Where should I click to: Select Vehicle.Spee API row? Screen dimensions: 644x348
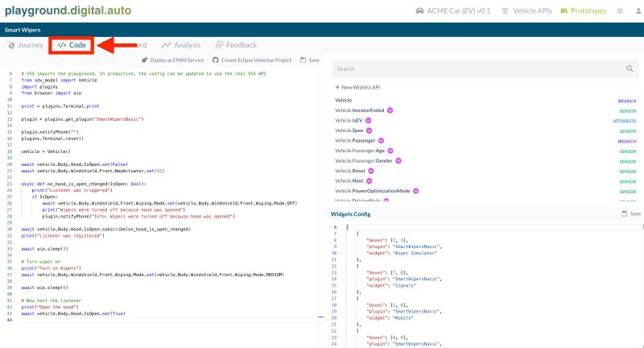pos(485,130)
